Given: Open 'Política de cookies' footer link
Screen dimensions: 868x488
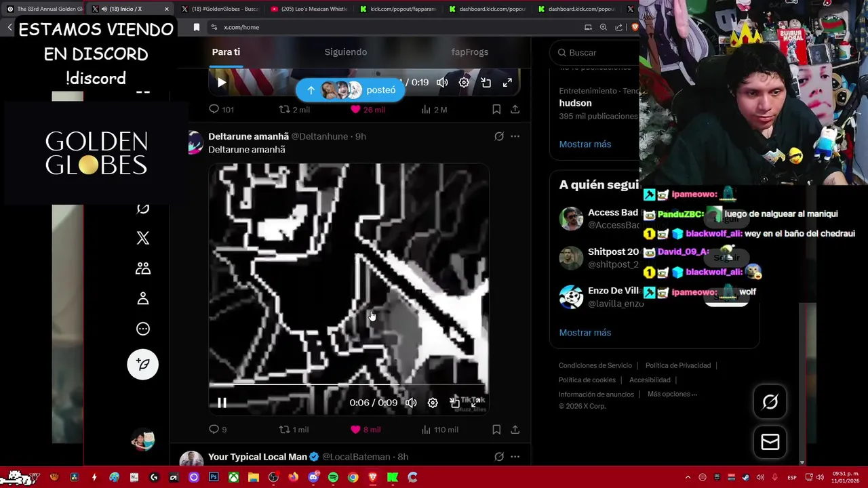Looking at the screenshot, I should pos(587,380).
